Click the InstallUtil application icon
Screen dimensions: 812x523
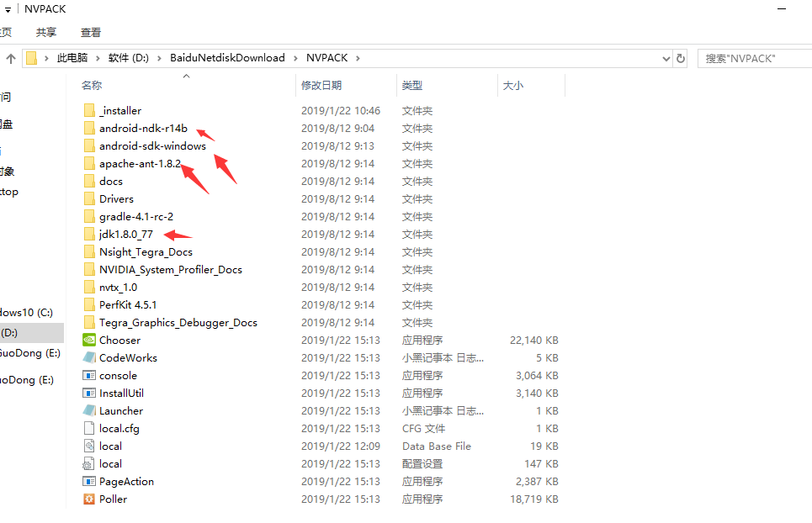pos(89,393)
